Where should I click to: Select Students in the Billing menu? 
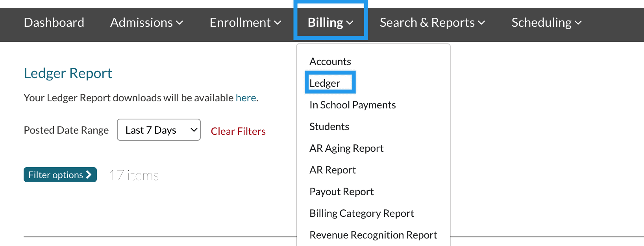click(x=329, y=127)
